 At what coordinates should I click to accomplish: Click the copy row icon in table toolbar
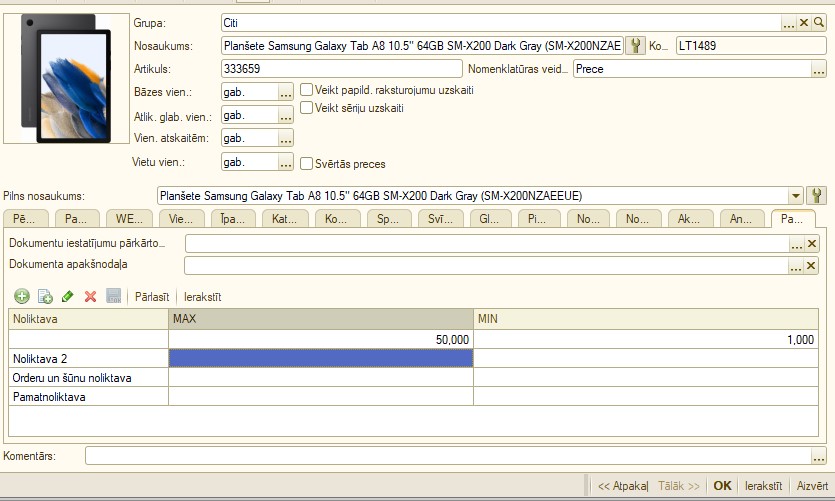45,297
